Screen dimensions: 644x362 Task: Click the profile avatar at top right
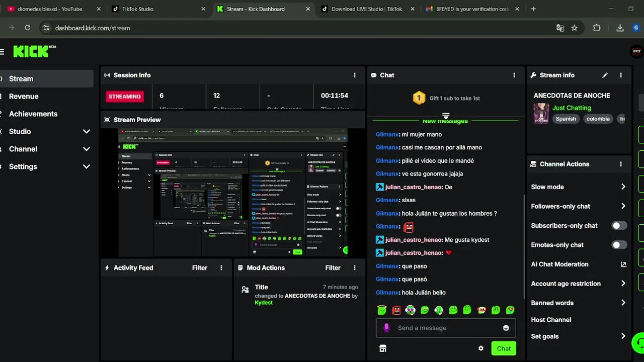pos(636,51)
